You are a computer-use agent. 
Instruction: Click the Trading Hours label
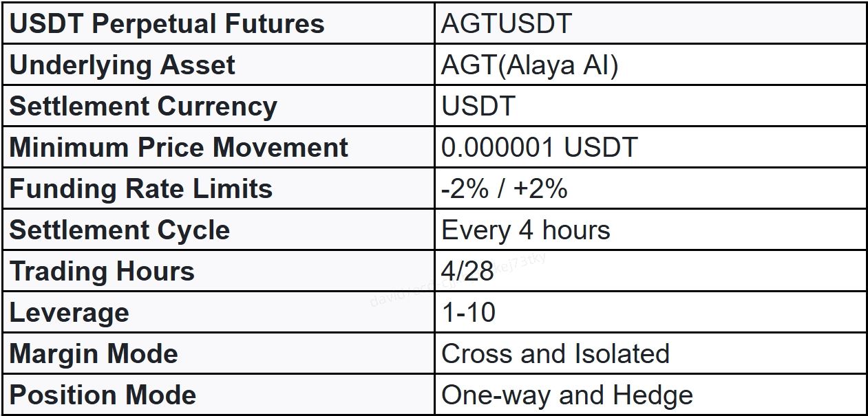102,271
